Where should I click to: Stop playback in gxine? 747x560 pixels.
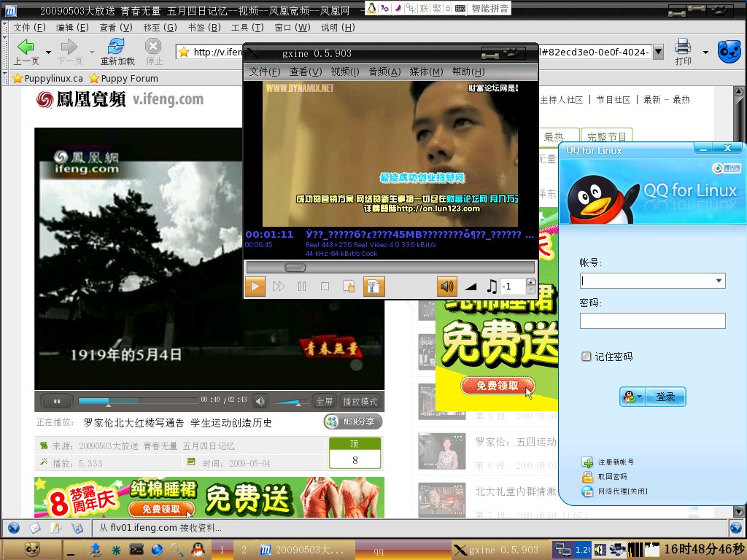coord(325,287)
